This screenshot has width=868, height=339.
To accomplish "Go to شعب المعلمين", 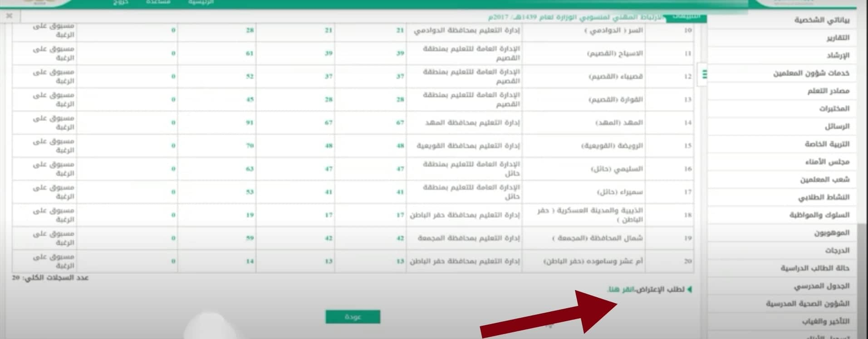I will click(825, 179).
